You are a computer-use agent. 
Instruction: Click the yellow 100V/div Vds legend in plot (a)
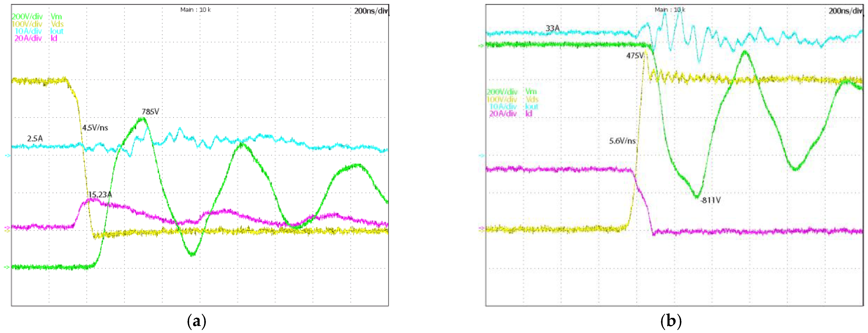(x=37, y=24)
